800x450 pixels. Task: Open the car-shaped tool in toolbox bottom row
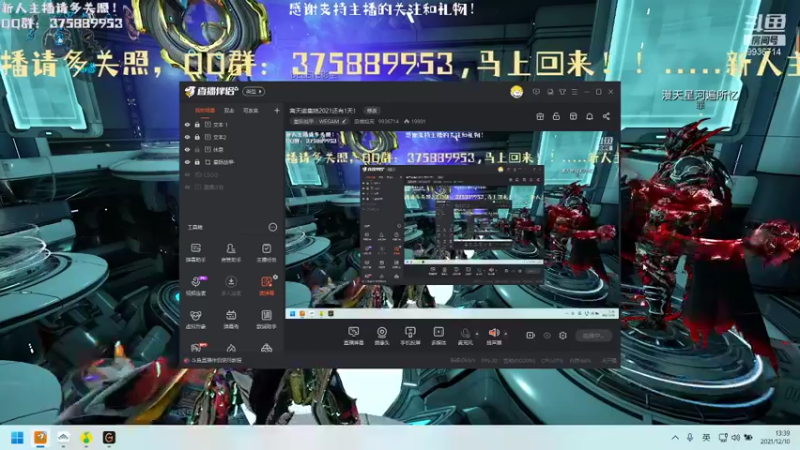click(x=266, y=348)
